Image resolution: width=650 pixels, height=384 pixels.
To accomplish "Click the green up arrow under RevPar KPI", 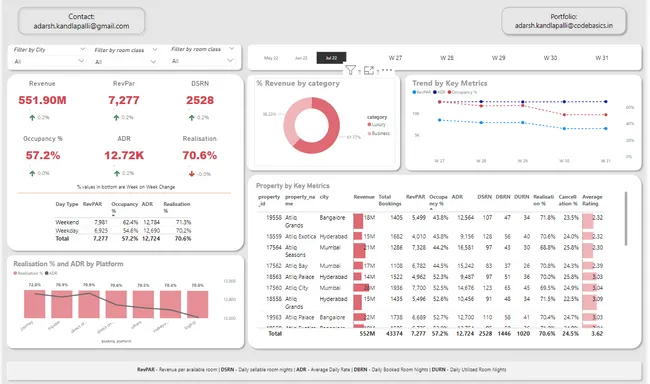I will pos(116,117).
